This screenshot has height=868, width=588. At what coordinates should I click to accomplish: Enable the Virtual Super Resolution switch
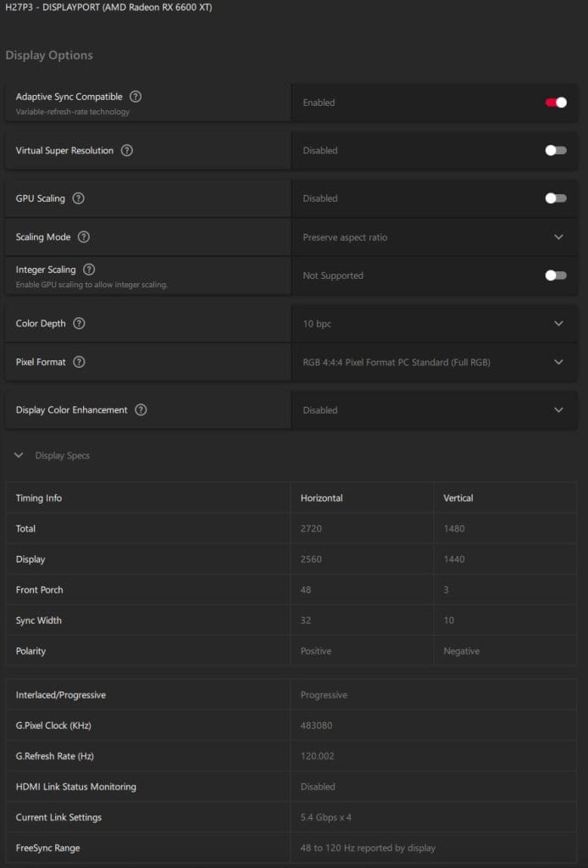(556, 151)
